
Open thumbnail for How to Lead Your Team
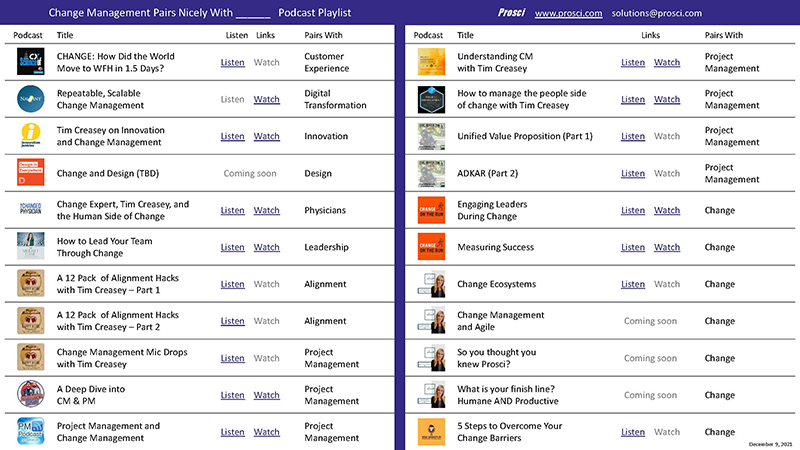coord(32,247)
